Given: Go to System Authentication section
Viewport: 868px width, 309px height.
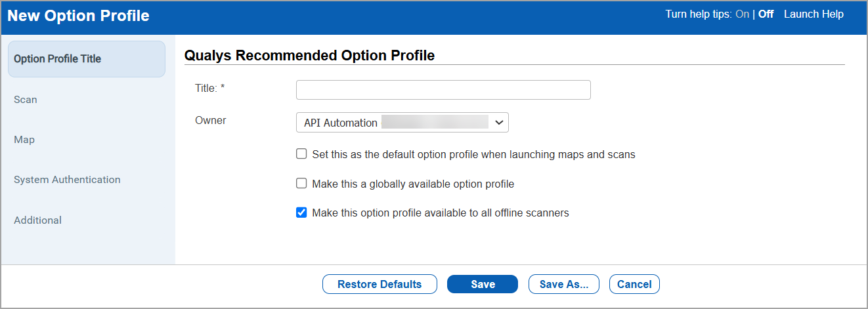Looking at the screenshot, I should click(67, 180).
